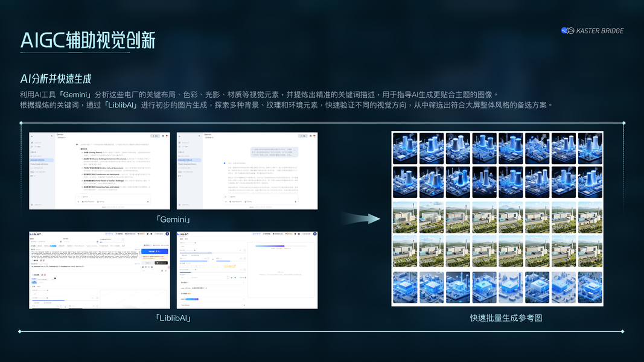Screen dimensions: 644x362
Task: Click the AIGC辅助视觉创新 title
Action: point(88,40)
